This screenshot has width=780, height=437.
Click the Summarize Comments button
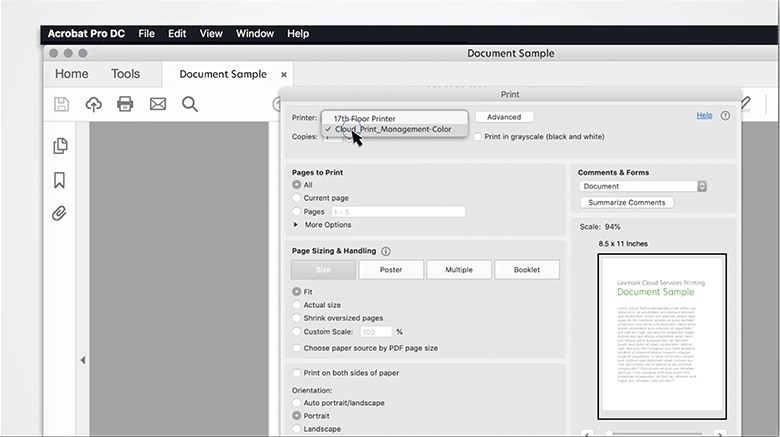point(626,203)
